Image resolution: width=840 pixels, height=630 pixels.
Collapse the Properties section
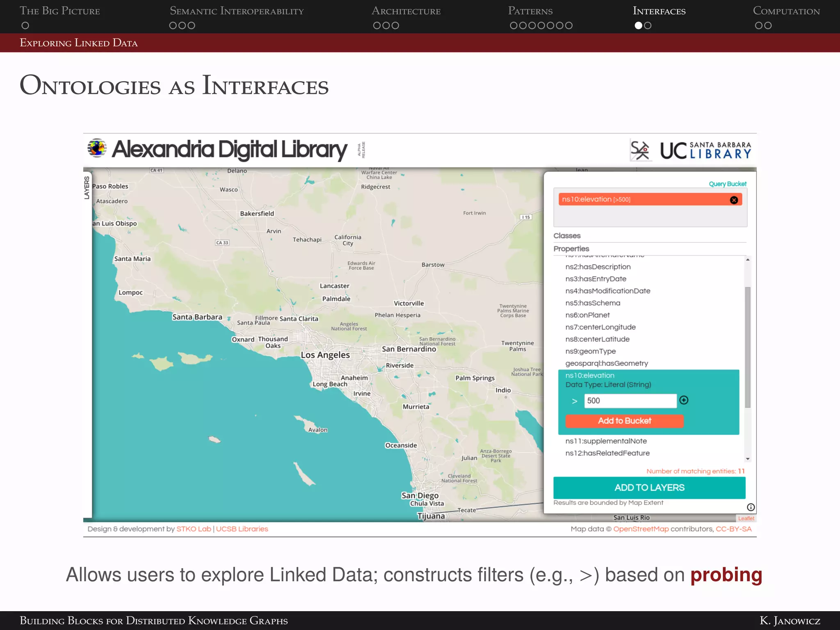point(571,249)
